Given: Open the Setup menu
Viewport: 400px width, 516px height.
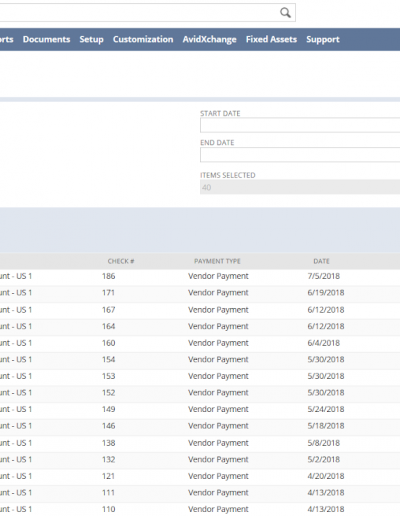Looking at the screenshot, I should (x=91, y=39).
